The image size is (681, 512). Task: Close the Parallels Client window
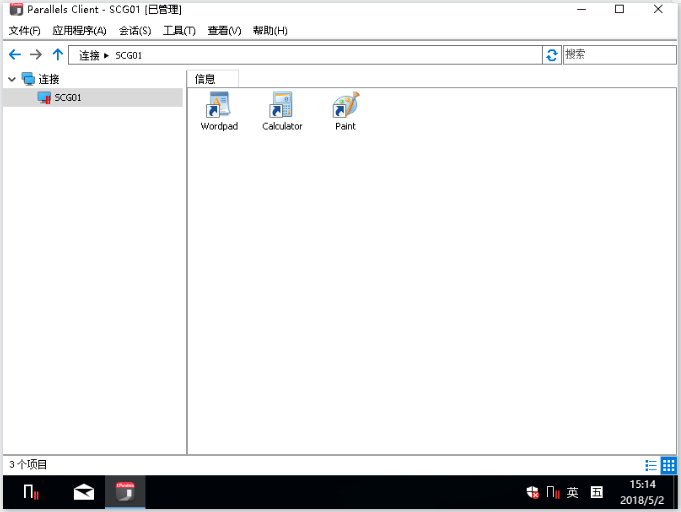coord(658,9)
